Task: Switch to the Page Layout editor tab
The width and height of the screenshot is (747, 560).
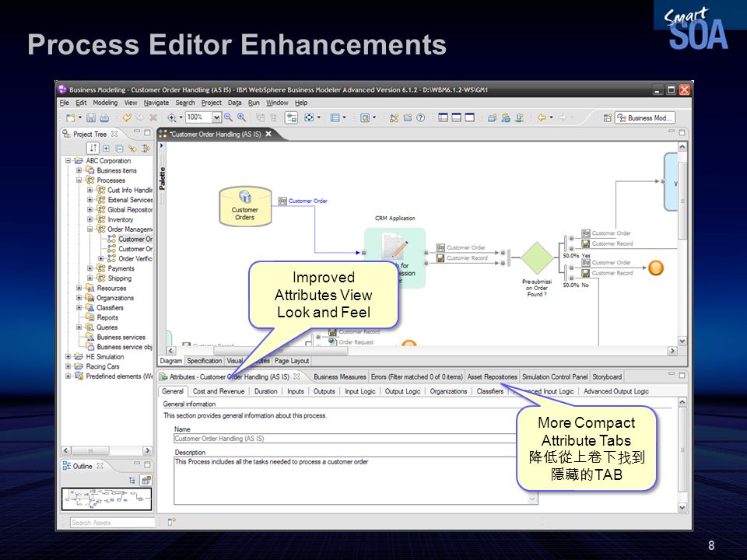Action: [292, 361]
